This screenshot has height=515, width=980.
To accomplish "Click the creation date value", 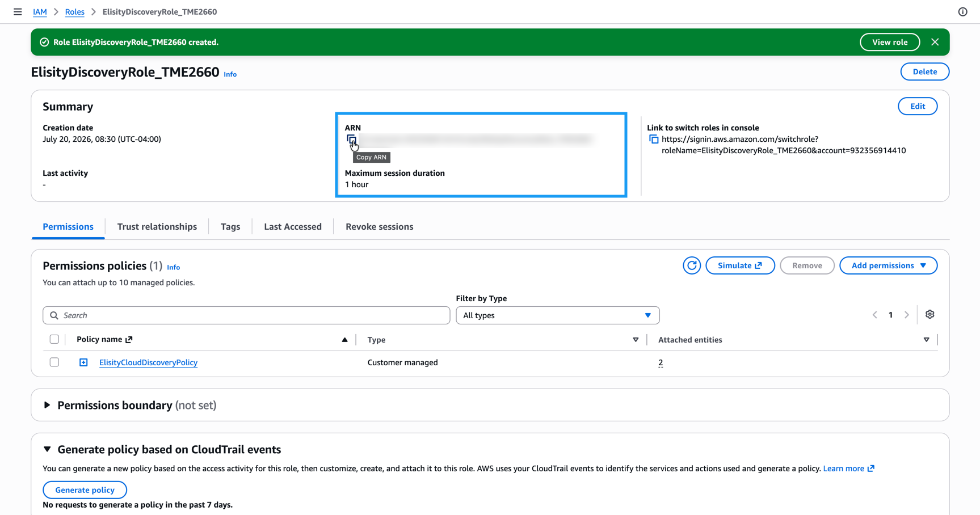I will point(102,139).
